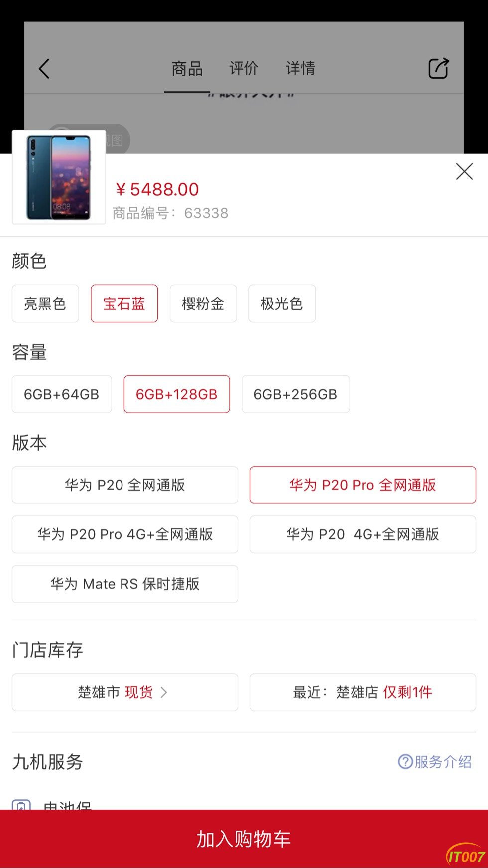Open the 服务介绍 help icon
This screenshot has height=868, width=488.
point(405,761)
